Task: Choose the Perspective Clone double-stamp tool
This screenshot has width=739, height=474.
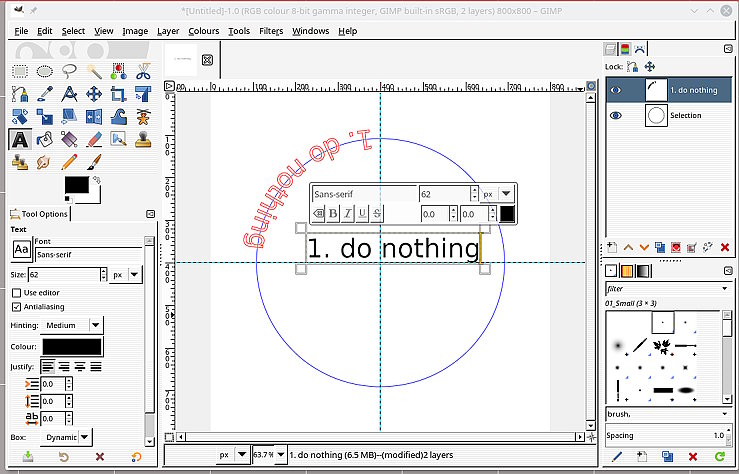Action: 20,162
